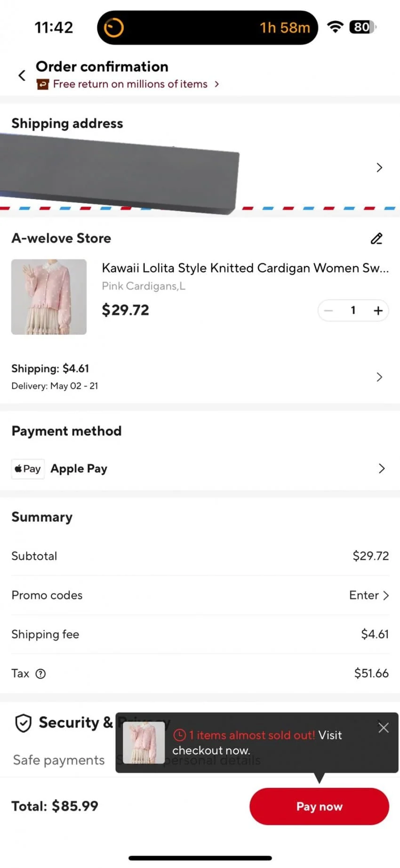Tap the Wi-Fi status icon
Screen dimensions: 400x868
coord(335,27)
